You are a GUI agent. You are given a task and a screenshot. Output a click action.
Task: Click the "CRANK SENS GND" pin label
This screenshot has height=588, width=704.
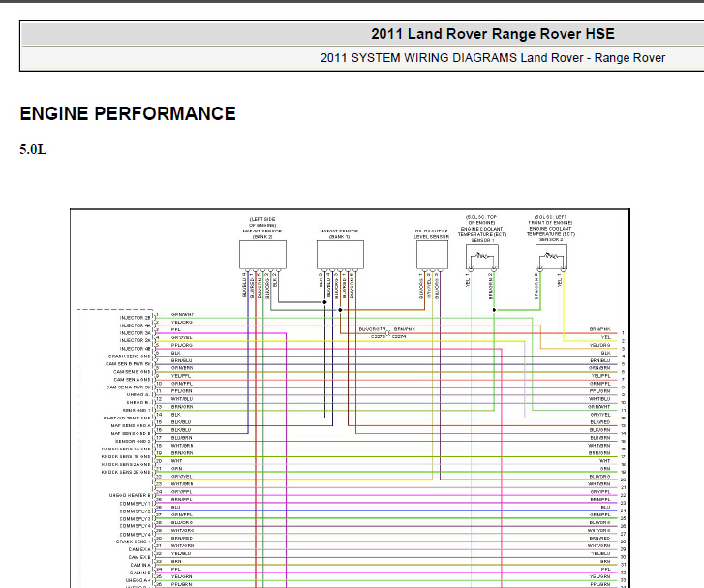coord(130,356)
